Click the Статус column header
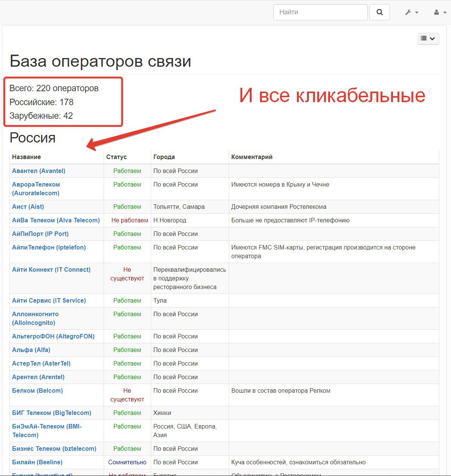The width and height of the screenshot is (451, 476). tap(116, 157)
